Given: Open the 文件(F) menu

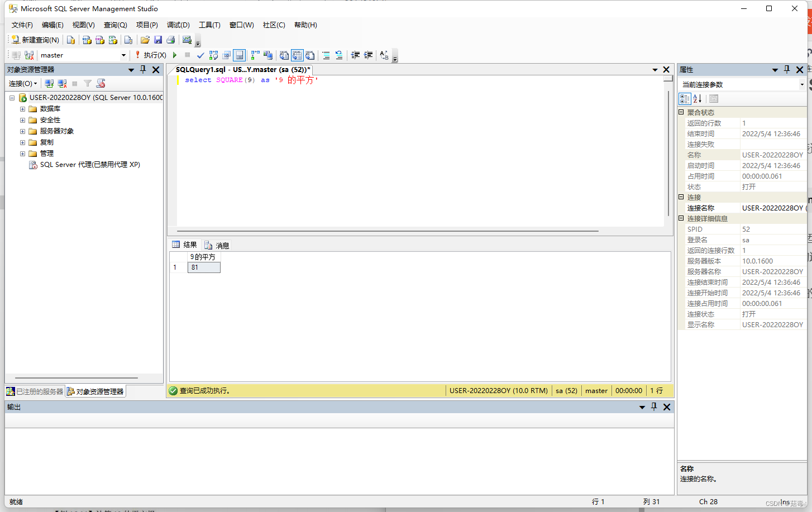Looking at the screenshot, I should (x=22, y=25).
